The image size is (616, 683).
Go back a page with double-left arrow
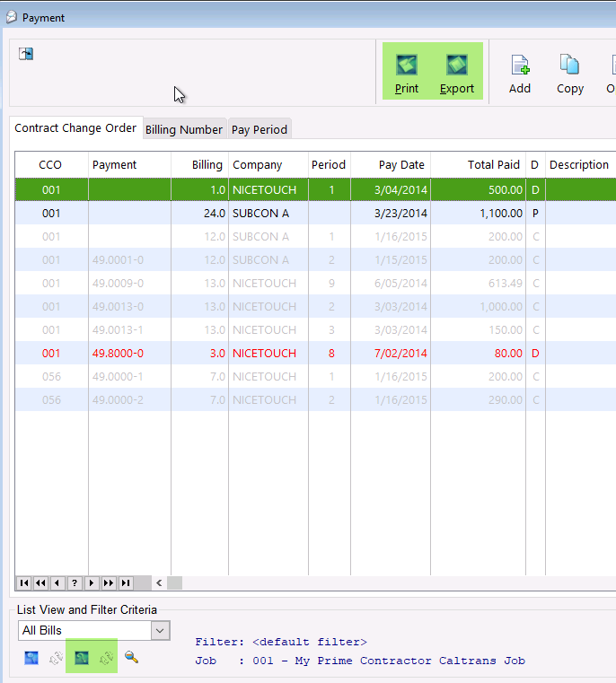41,582
